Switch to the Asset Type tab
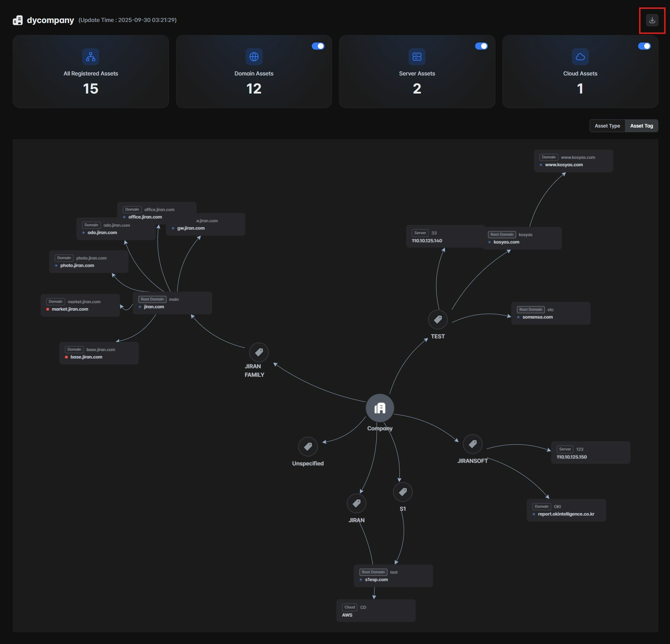Image resolution: width=670 pixels, height=644 pixels. [607, 126]
